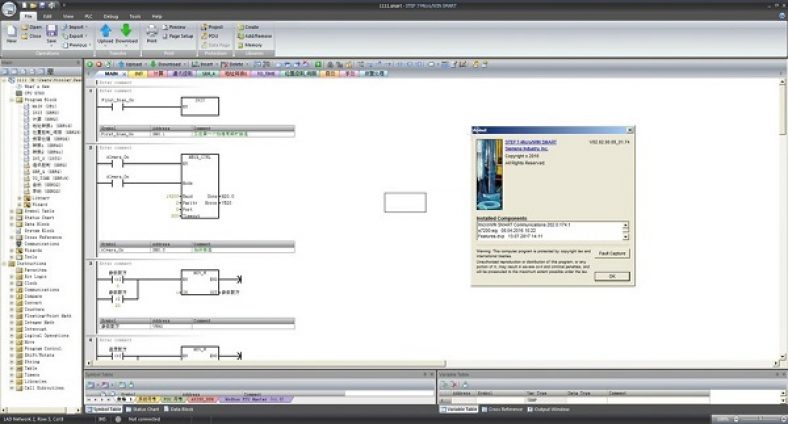Switch to Variable Table bottom tab

click(x=459, y=409)
